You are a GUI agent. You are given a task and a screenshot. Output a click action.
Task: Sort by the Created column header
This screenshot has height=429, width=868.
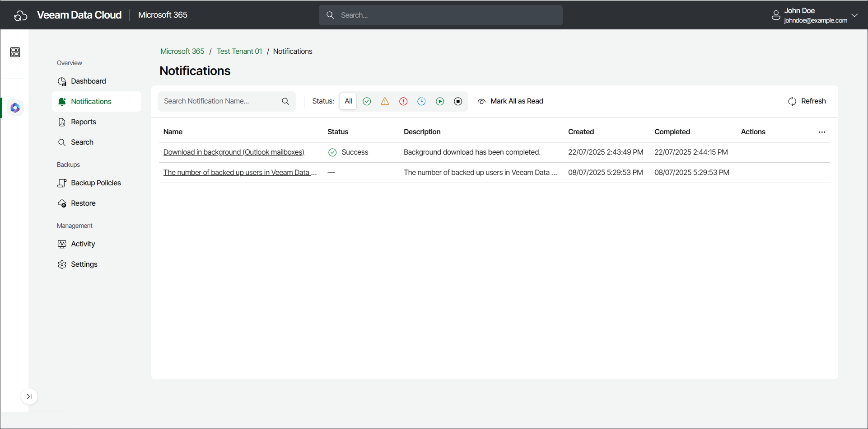(581, 132)
